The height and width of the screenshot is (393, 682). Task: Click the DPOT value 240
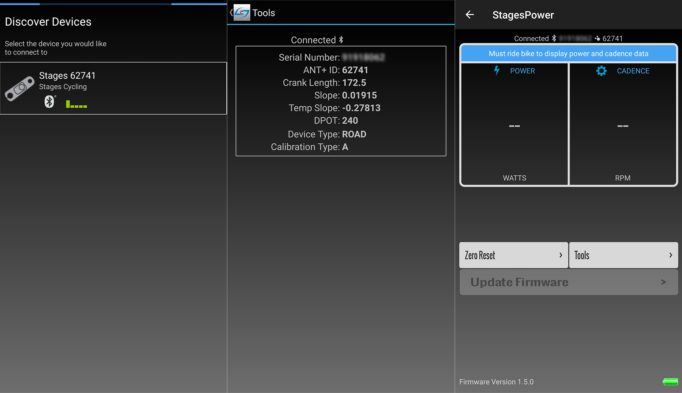[350, 120]
